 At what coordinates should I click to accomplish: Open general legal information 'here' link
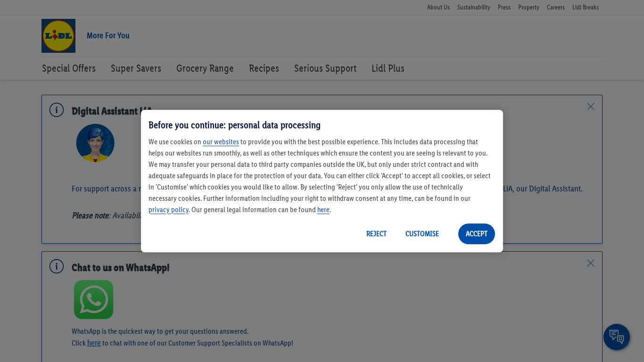(x=323, y=210)
